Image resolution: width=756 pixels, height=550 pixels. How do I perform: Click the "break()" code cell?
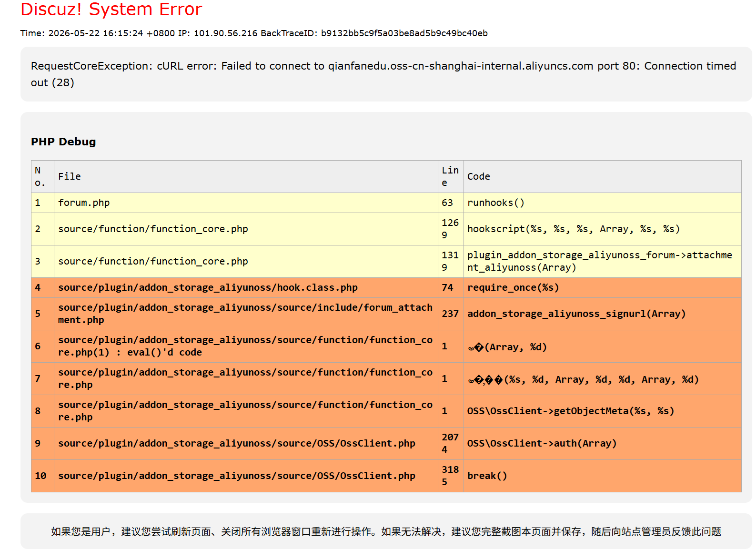pyautogui.click(x=603, y=476)
